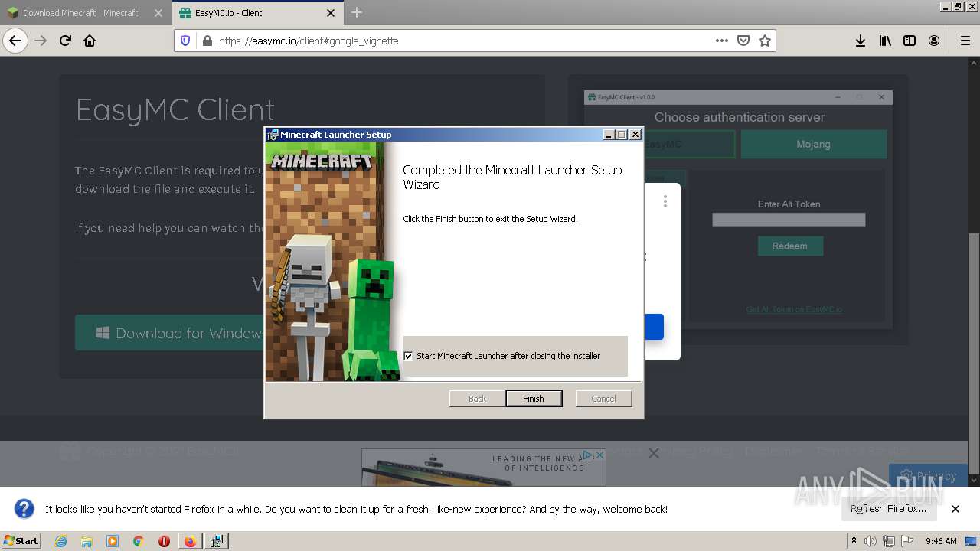This screenshot has width=980, height=551.
Task: Click the Enter Alt Token field
Action: [789, 220]
